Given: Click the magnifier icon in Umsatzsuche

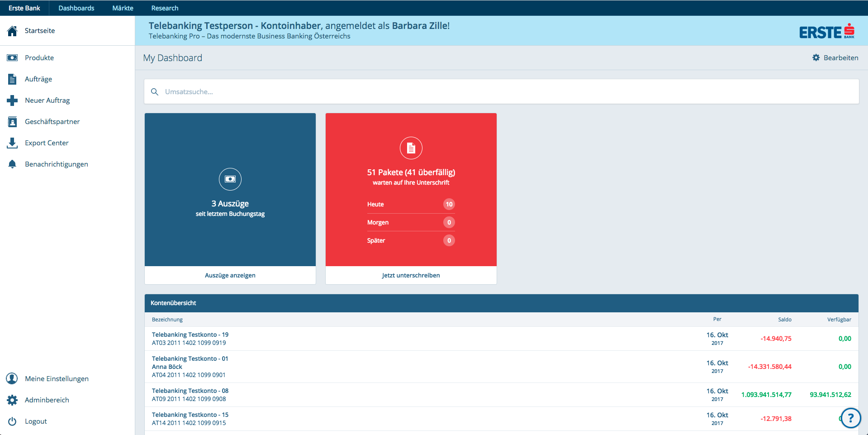Looking at the screenshot, I should pos(155,92).
